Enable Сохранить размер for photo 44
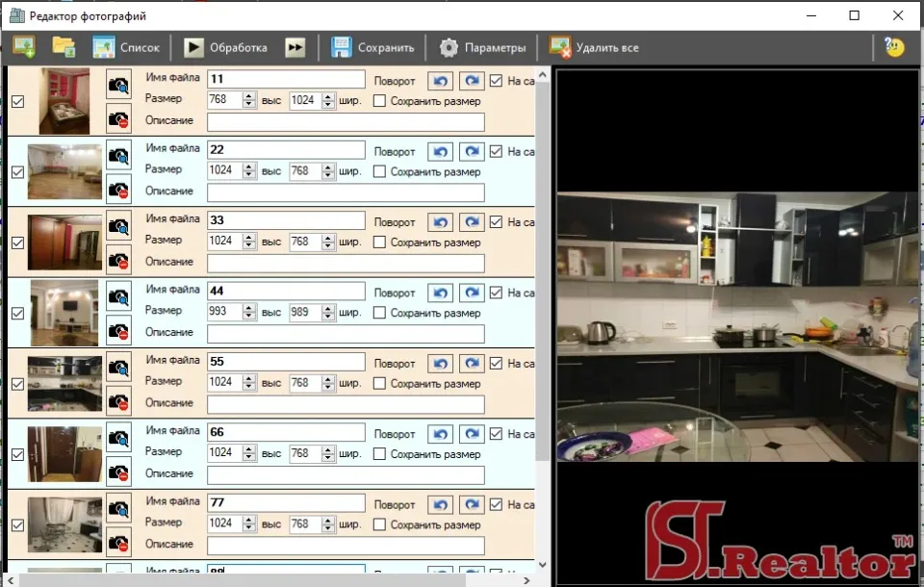Screen dimensions: 924x587 [379, 313]
